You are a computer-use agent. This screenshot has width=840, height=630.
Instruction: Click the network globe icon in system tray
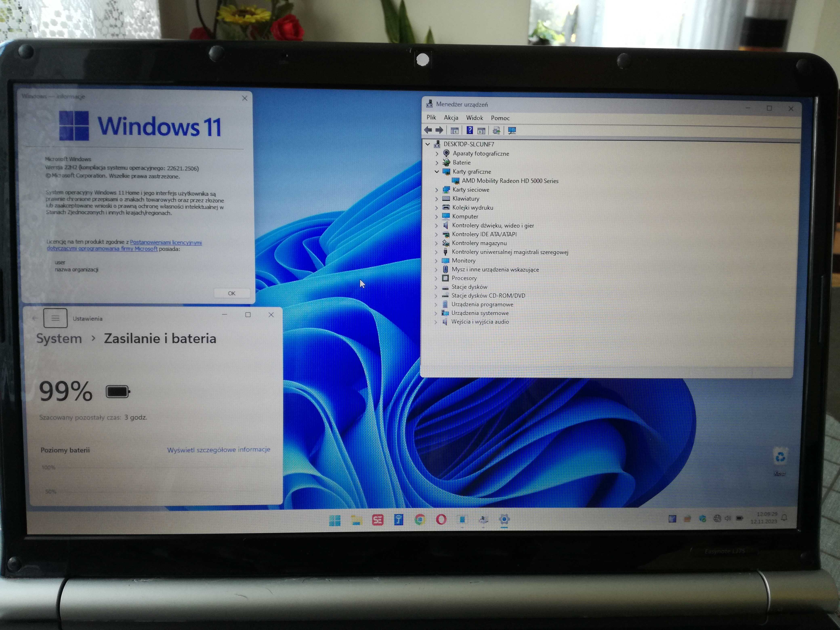[x=717, y=518]
